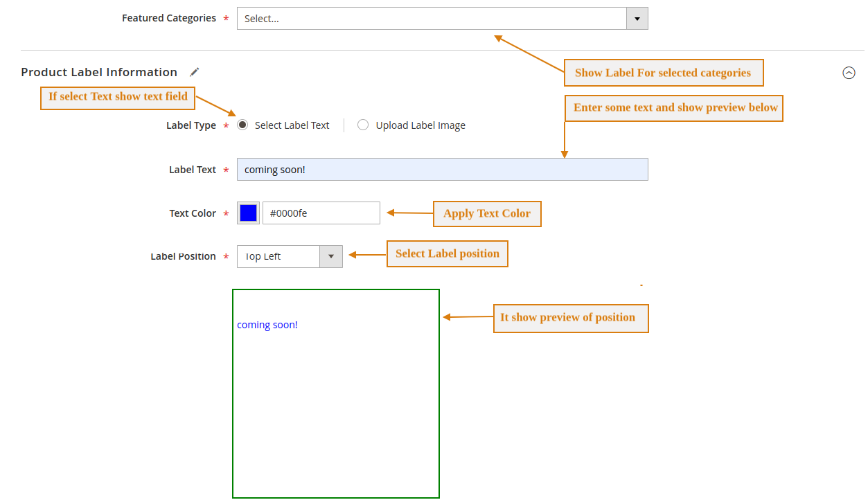Click the It show preview of position callout
This screenshot has width=868, height=500.
pos(570,318)
